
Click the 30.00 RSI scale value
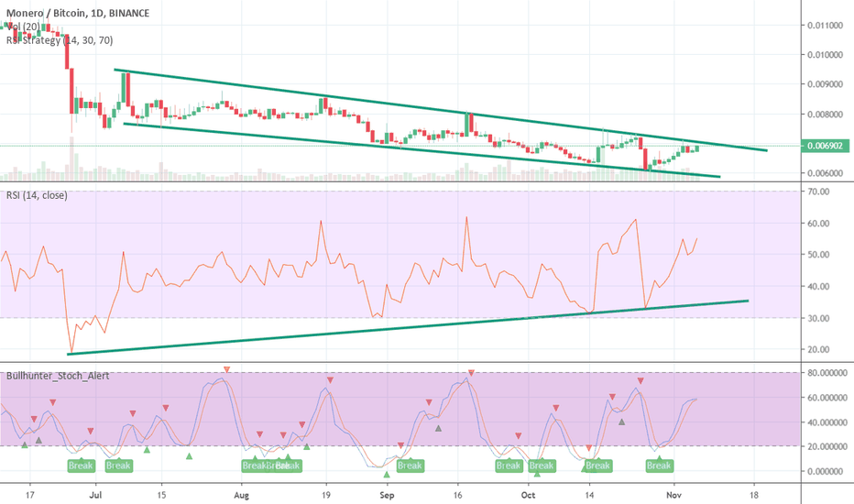coord(819,318)
